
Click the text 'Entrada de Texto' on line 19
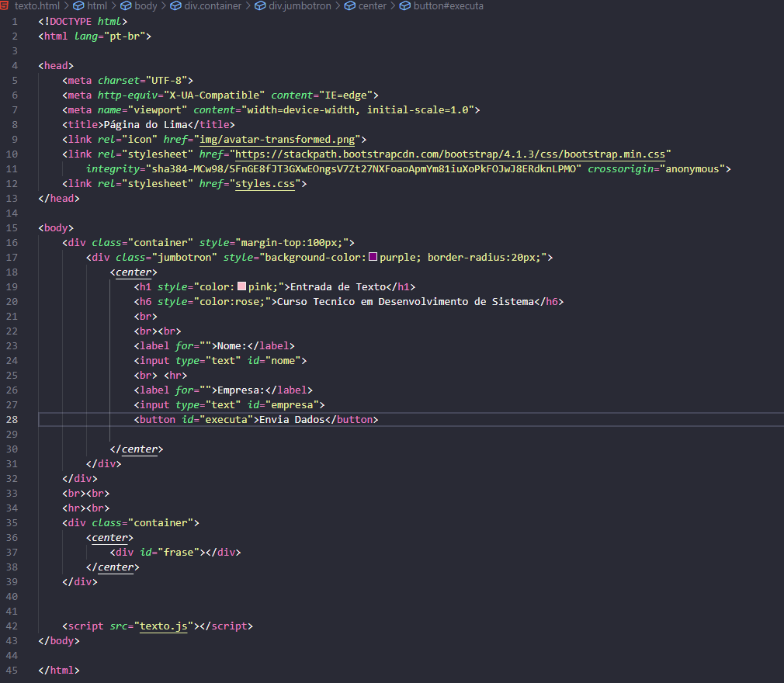coord(338,286)
